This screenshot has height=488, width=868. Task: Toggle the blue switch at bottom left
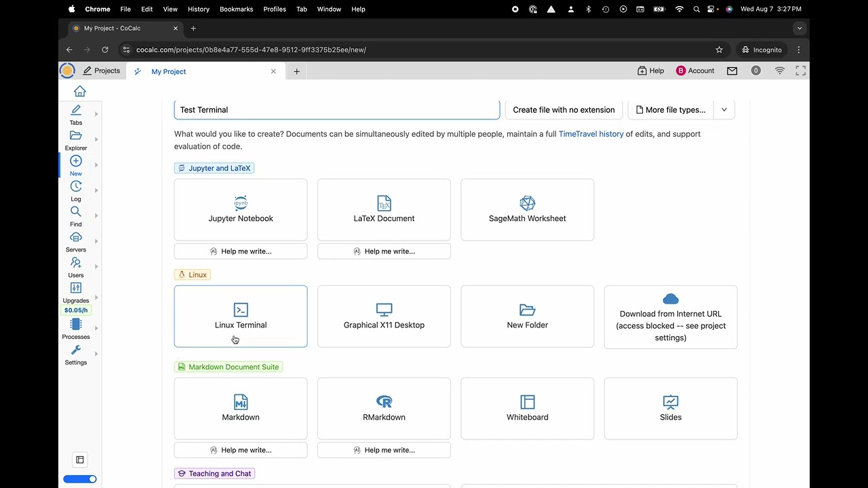80,479
